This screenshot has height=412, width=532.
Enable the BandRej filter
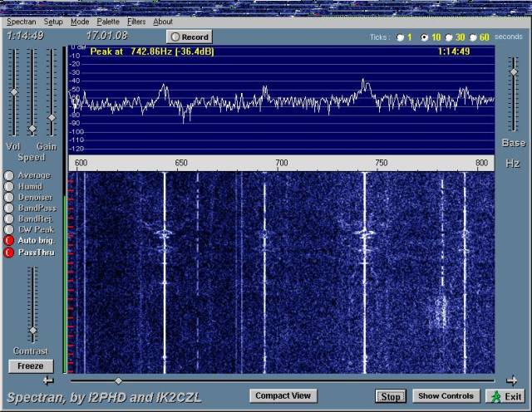click(x=9, y=219)
